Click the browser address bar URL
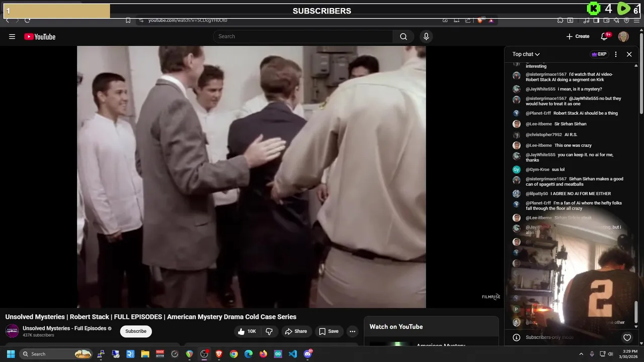Image resolution: width=644 pixels, height=362 pixels. [188, 20]
